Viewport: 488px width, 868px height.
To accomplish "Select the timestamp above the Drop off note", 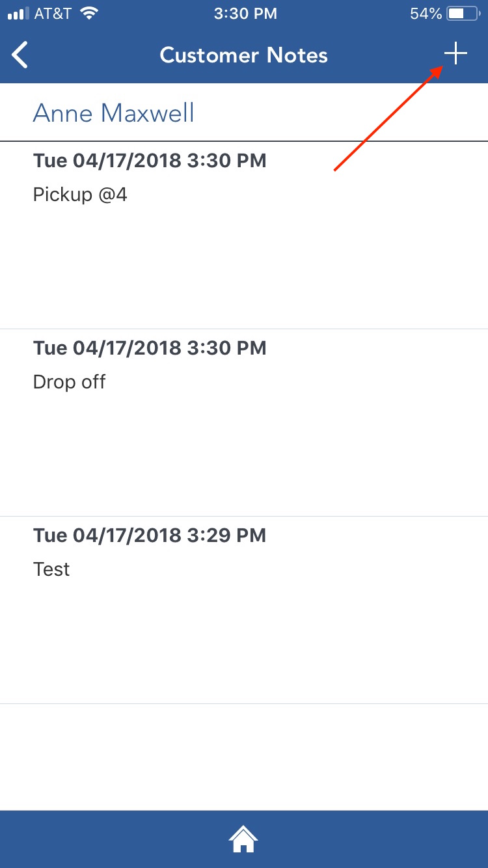I will 150,348.
